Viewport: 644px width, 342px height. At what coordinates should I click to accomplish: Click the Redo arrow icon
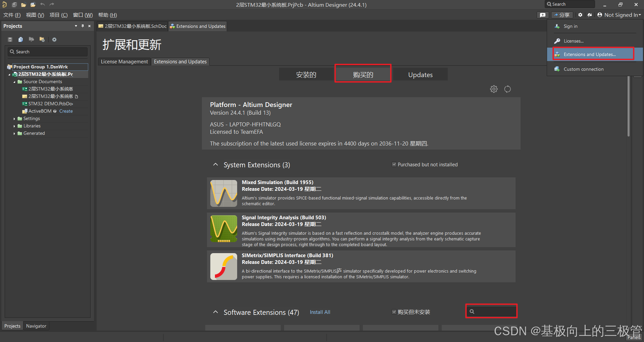coord(52,5)
